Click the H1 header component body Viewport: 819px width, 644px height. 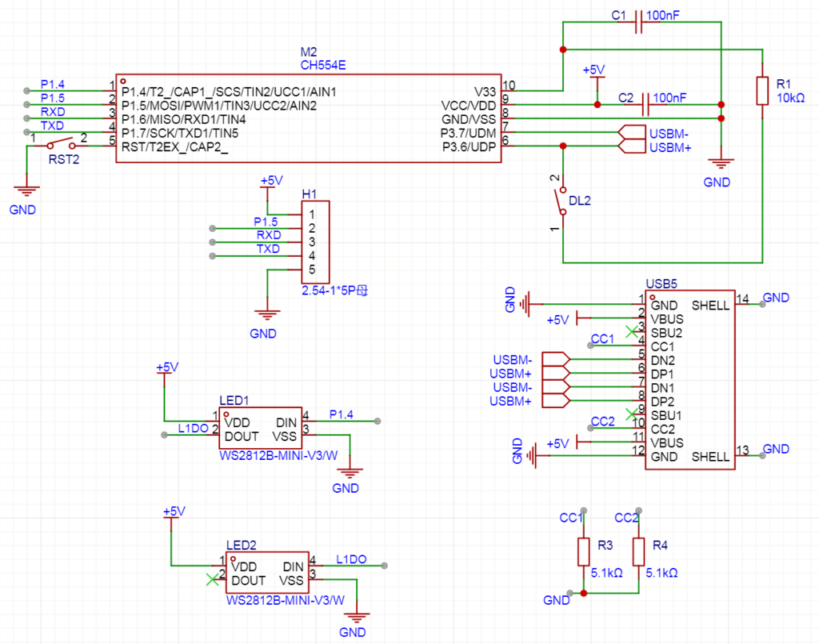click(313, 242)
